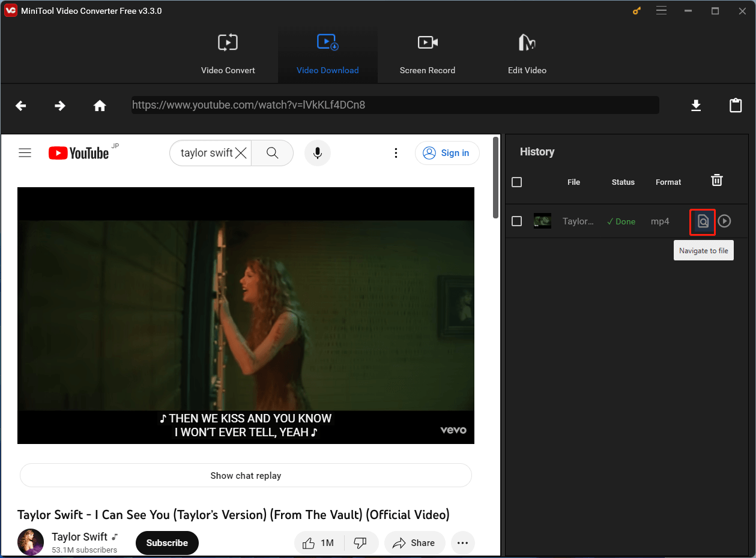Click the browser back arrow
756x558 pixels.
(x=21, y=106)
